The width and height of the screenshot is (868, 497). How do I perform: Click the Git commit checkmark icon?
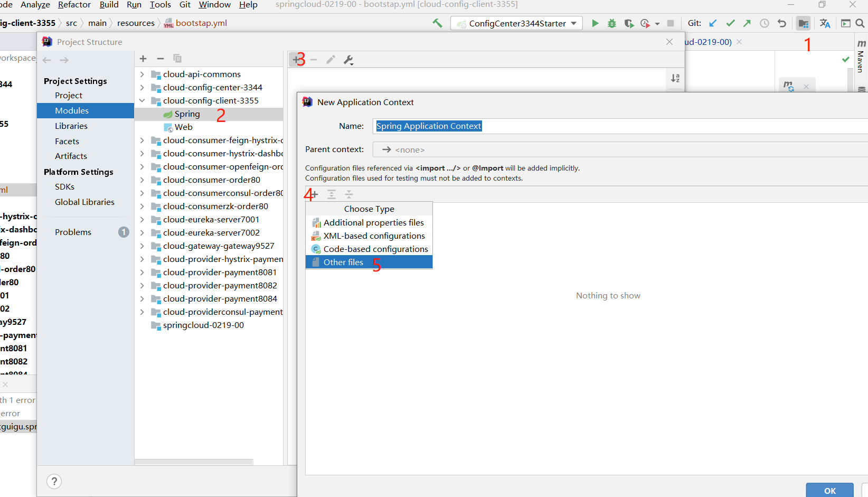pos(730,23)
